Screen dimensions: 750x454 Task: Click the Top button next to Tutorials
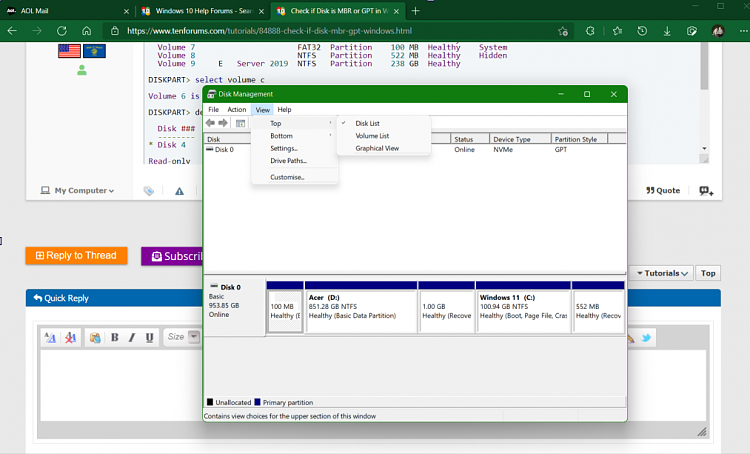708,273
